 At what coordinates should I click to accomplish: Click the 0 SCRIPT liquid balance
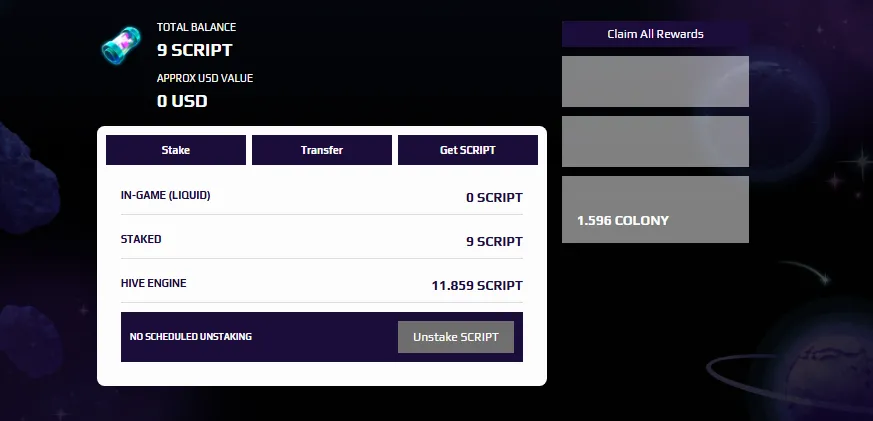tap(494, 198)
